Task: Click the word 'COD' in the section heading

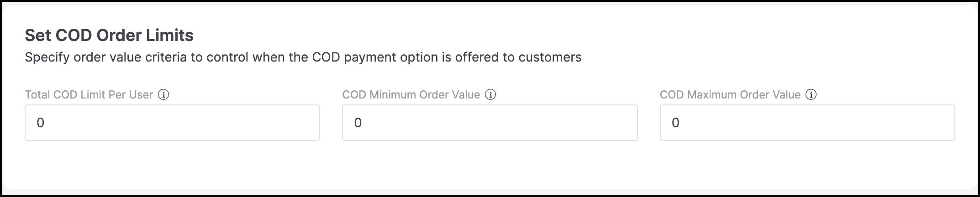Action: 74,35
